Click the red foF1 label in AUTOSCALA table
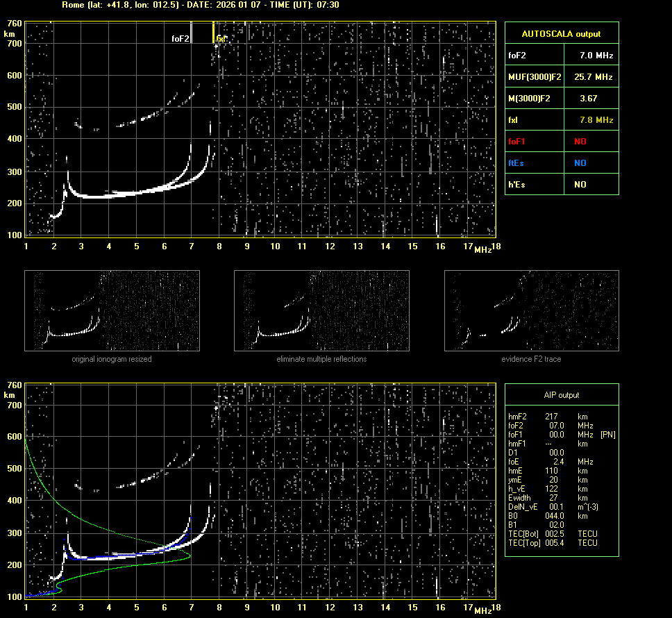The image size is (672, 618). 517,142
